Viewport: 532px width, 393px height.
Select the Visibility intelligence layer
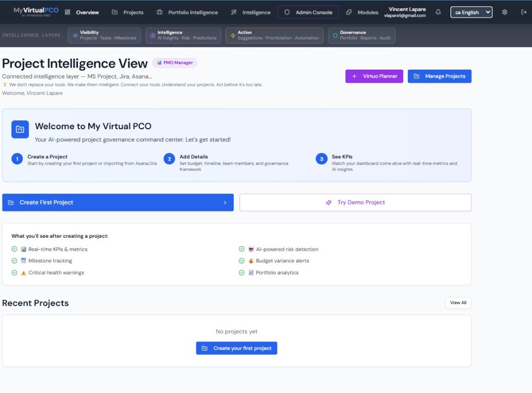[104, 35]
